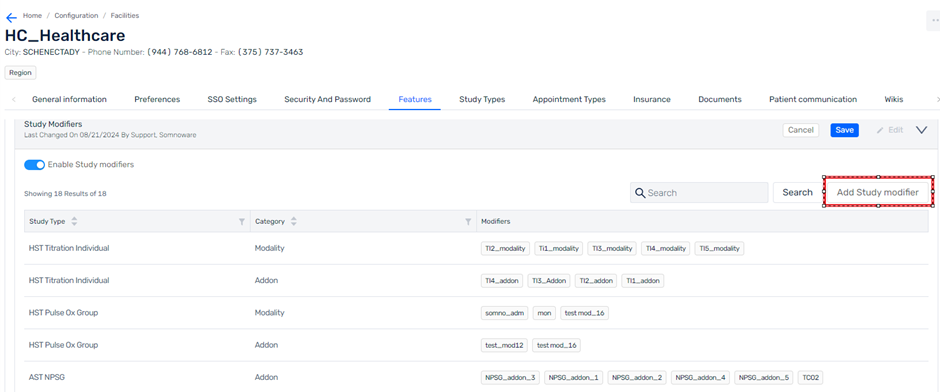Open the Insurance tab
This screenshot has height=392, width=940.
pos(652,99)
